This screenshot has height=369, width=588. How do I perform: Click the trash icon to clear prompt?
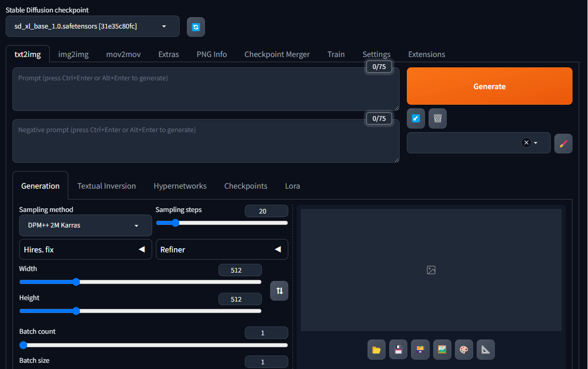[x=437, y=119]
